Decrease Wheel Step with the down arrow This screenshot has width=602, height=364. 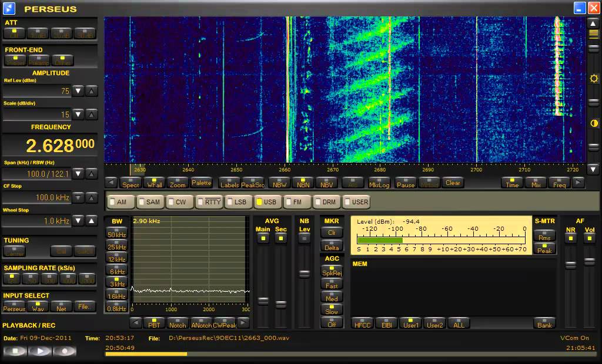click(78, 221)
